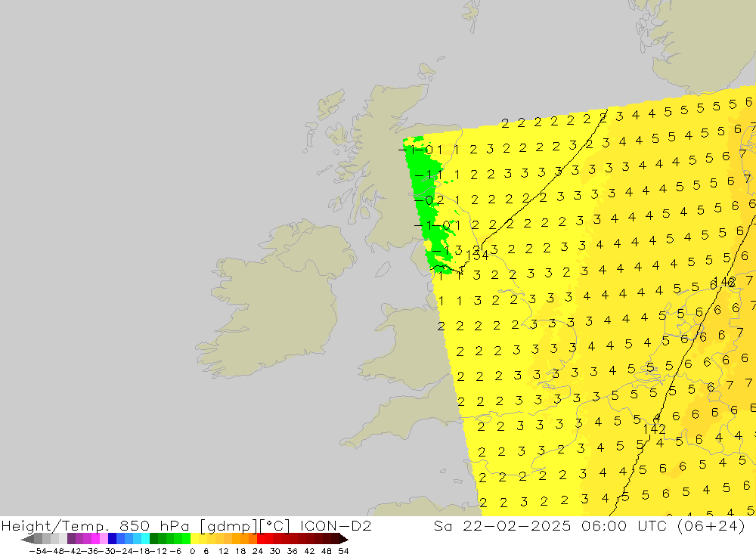Image resolution: width=756 pixels, height=554 pixels.
Task: Click the dark brown right arrow end of the color scale
Action: point(344,539)
